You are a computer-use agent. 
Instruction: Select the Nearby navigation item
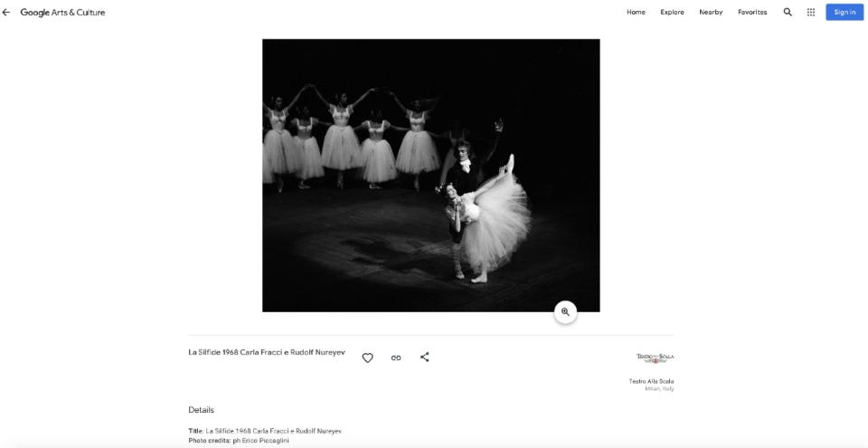tap(711, 12)
